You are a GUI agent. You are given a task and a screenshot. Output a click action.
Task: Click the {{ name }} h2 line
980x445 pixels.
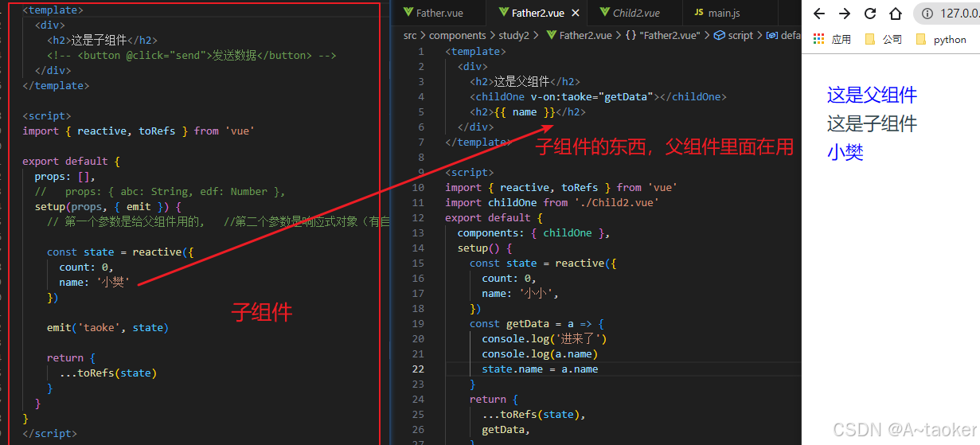pyautogui.click(x=527, y=111)
